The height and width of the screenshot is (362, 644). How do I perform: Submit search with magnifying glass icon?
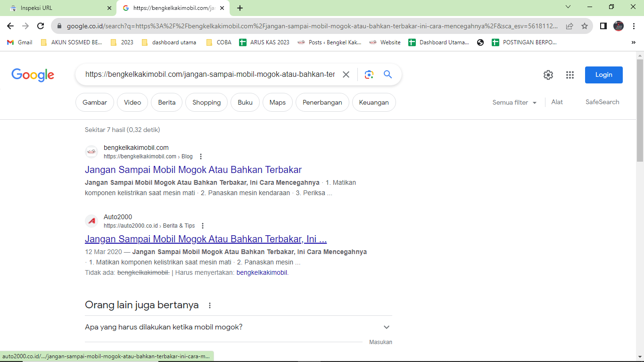[x=388, y=74]
